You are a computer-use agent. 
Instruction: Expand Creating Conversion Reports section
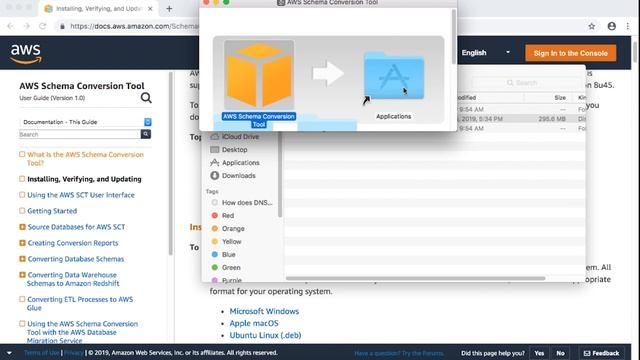[x=22, y=243]
